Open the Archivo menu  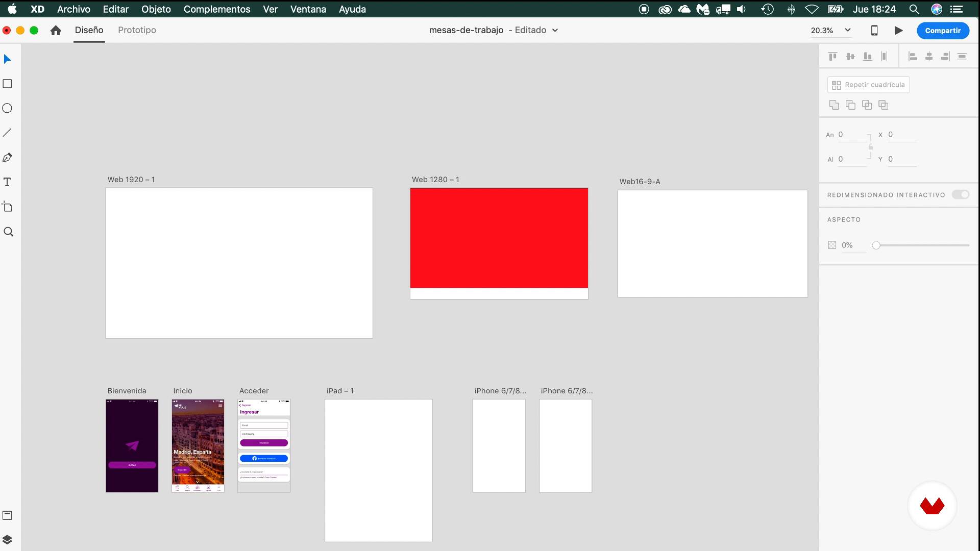click(x=73, y=9)
